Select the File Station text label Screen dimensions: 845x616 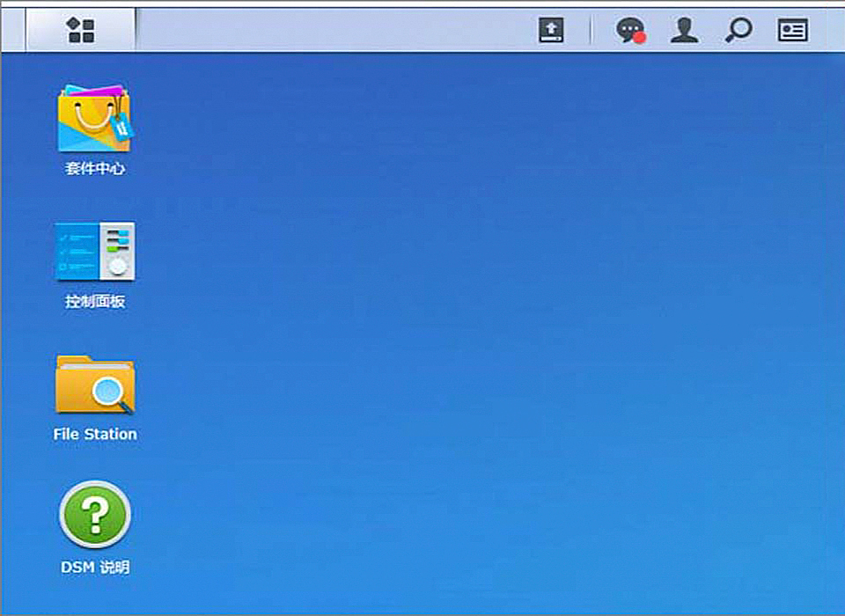click(x=95, y=434)
